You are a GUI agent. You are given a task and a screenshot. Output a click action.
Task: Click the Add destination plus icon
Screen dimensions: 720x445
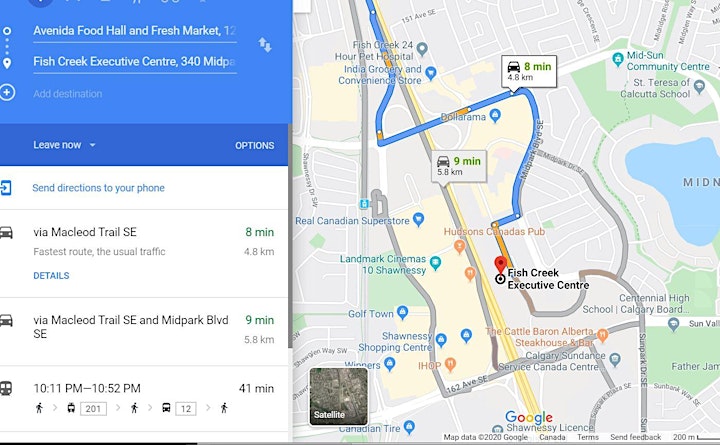7,92
